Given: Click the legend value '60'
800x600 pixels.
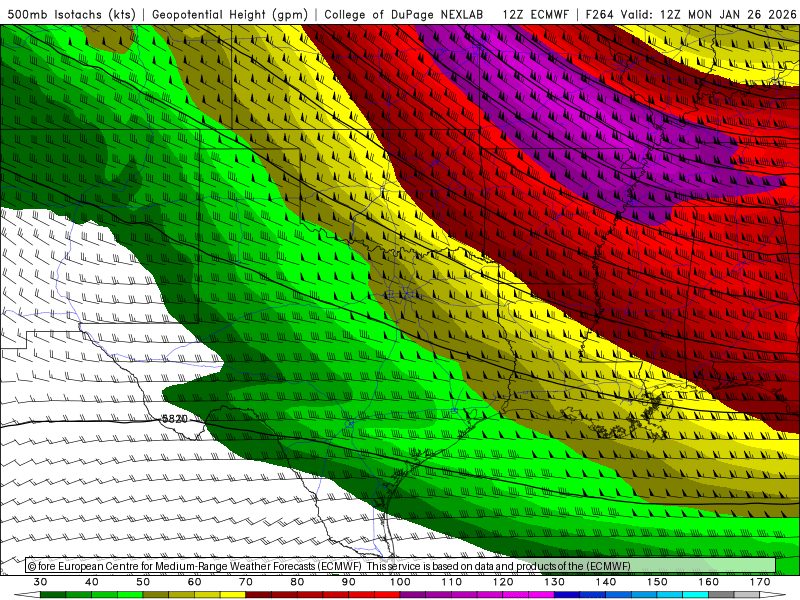Looking at the screenshot, I should coord(194,582).
